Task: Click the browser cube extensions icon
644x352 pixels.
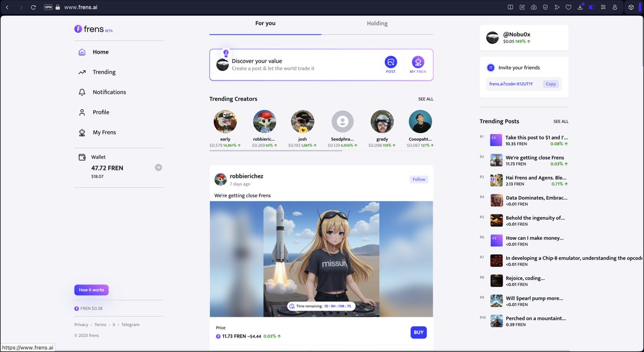Action: (632, 8)
